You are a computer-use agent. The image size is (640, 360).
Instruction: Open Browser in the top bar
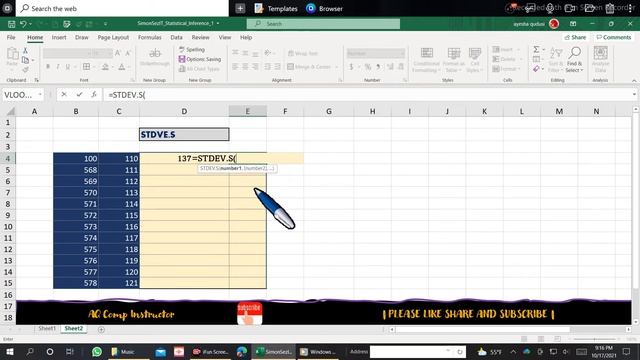click(x=324, y=9)
